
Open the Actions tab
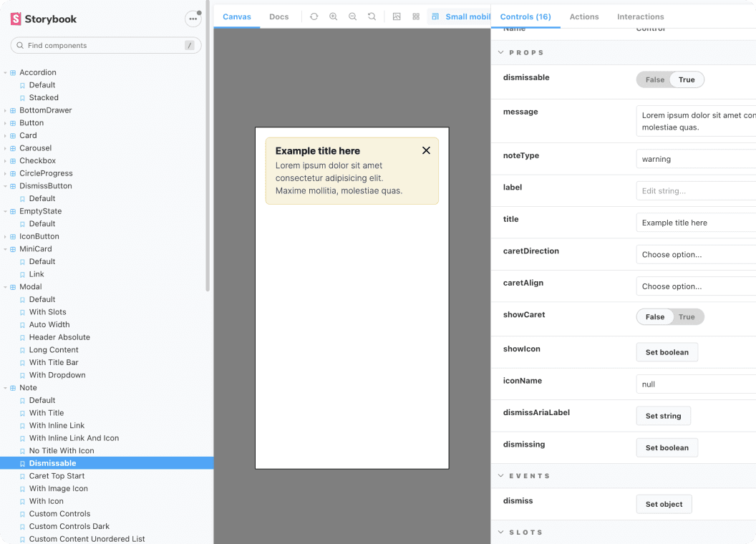click(x=584, y=16)
